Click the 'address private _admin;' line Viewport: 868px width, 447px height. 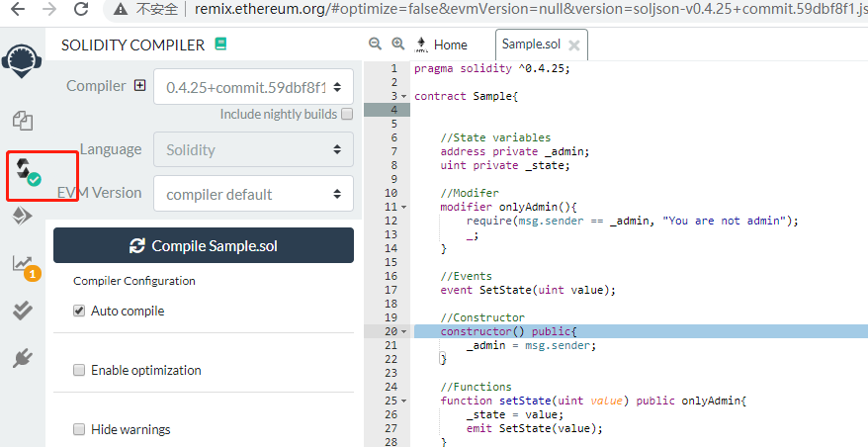click(x=515, y=151)
